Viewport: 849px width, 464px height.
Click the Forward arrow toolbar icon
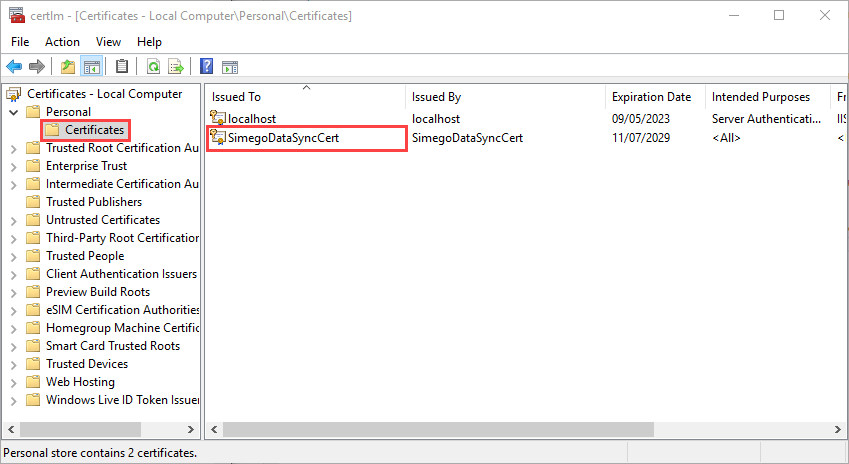pos(37,67)
